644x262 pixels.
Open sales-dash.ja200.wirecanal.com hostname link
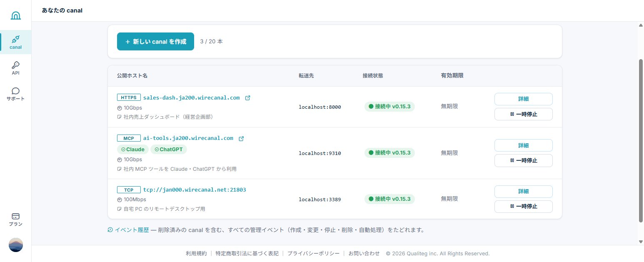coord(192,97)
